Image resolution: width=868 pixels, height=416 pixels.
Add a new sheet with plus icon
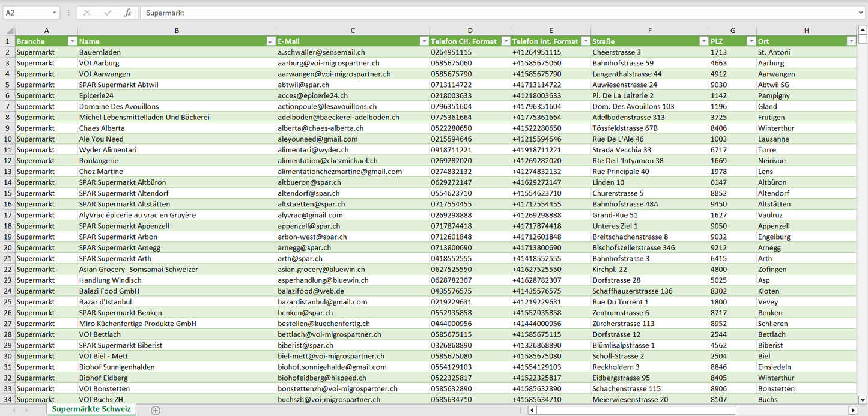click(x=156, y=410)
